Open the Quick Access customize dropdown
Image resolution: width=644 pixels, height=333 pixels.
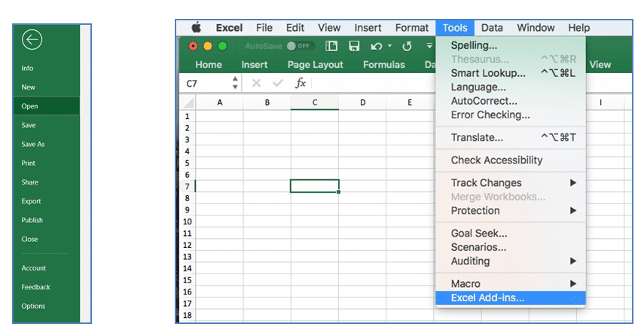point(429,46)
